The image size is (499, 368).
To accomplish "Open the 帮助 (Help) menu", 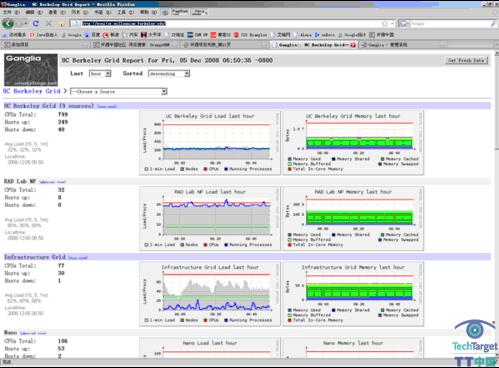I will pyautogui.click(x=148, y=12).
